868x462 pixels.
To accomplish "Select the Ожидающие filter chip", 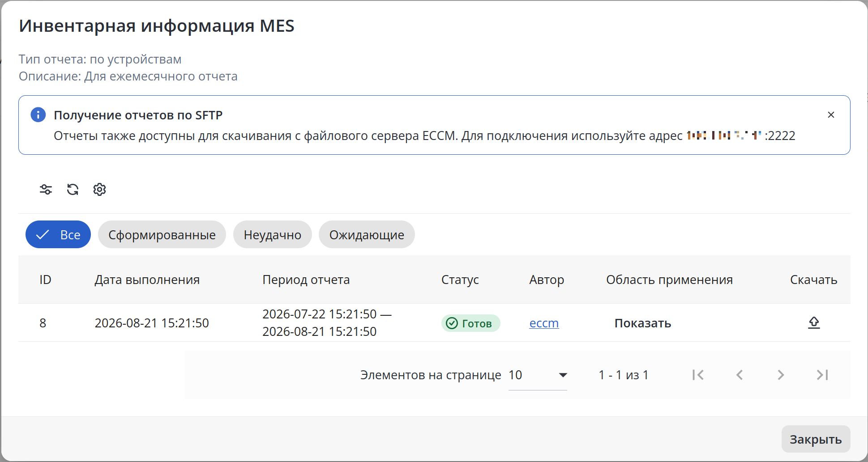I will tap(367, 234).
